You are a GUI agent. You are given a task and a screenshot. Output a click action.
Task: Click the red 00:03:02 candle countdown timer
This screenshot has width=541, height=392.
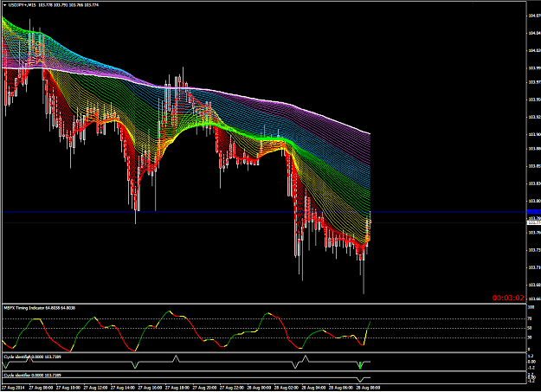[x=508, y=298]
